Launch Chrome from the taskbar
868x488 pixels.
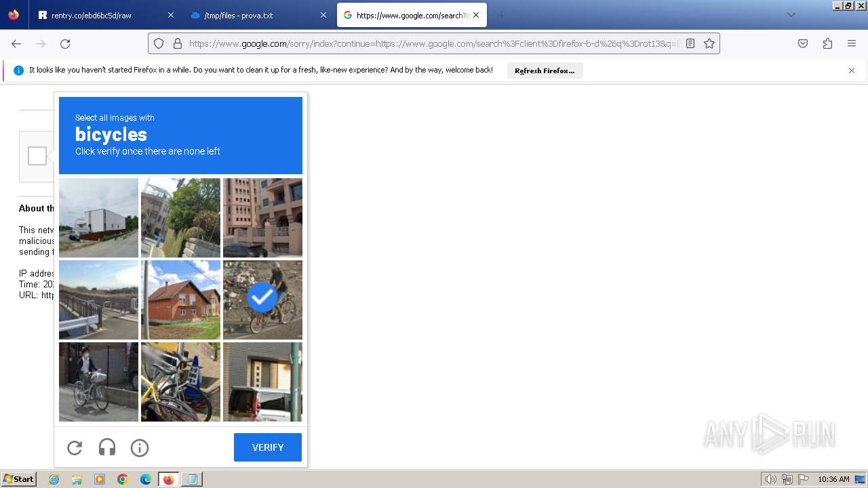tap(123, 479)
